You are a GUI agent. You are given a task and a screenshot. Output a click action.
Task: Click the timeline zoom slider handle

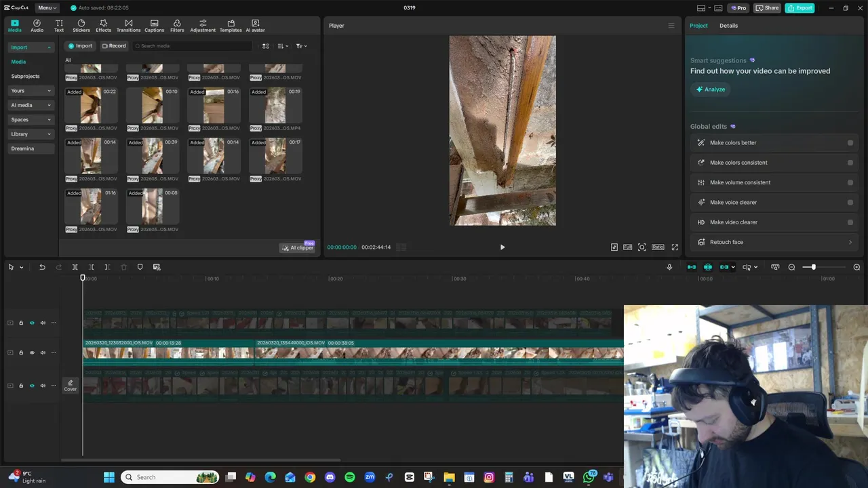(x=813, y=267)
